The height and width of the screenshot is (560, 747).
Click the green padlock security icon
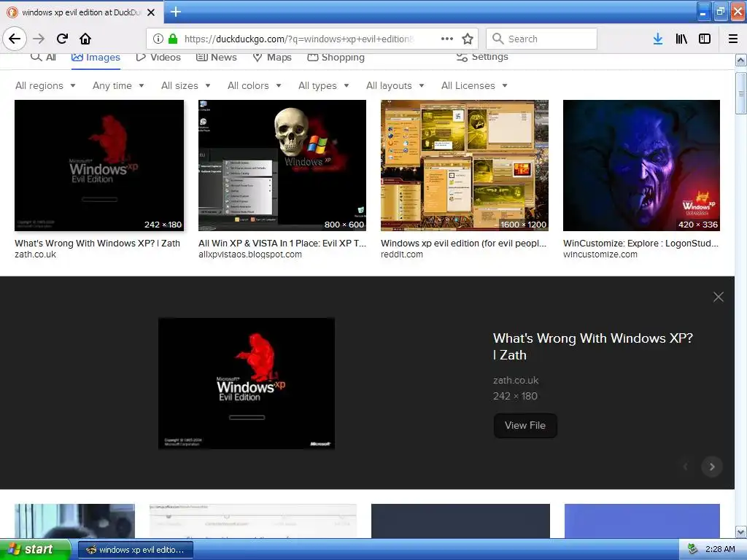[173, 39]
